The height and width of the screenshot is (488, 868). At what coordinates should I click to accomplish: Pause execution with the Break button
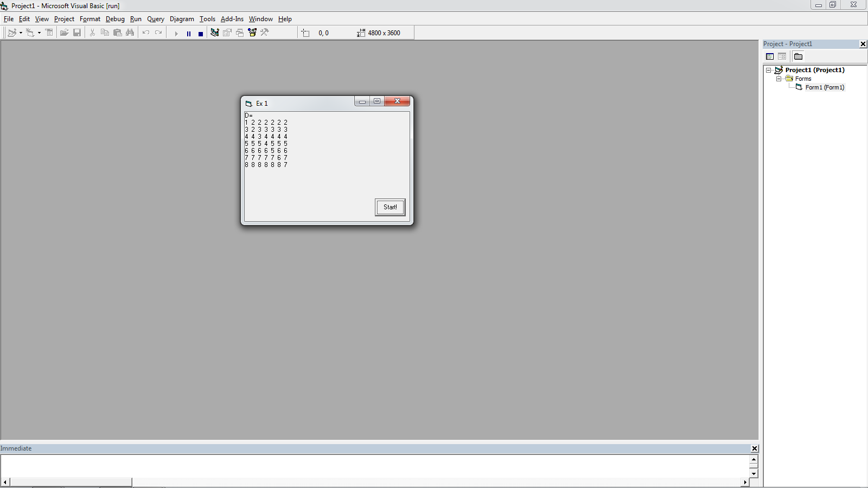click(x=188, y=34)
